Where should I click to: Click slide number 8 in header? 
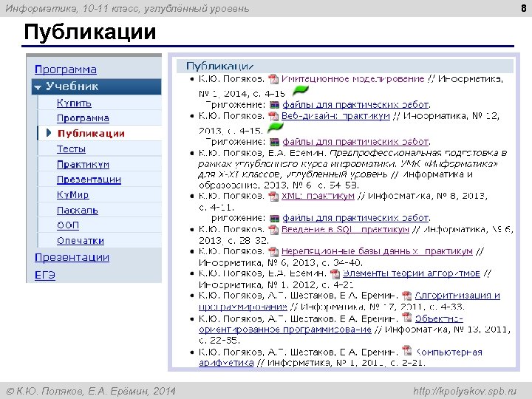[x=524, y=8]
